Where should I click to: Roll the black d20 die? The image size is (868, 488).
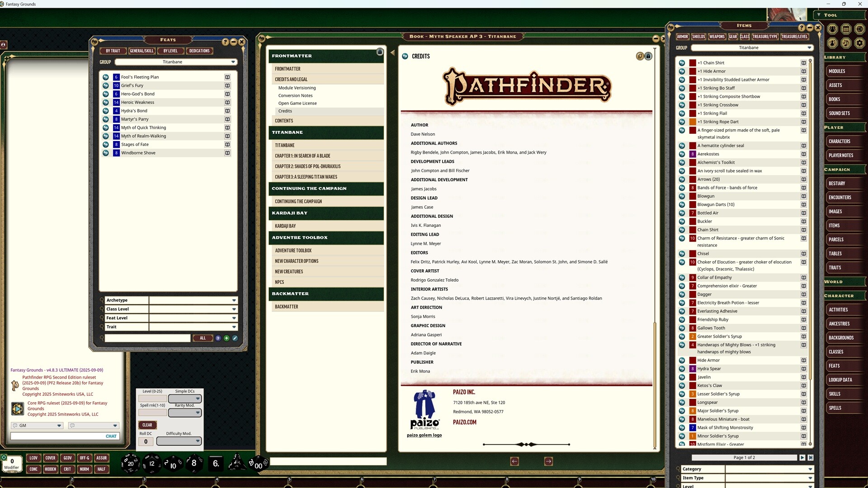coord(130,464)
